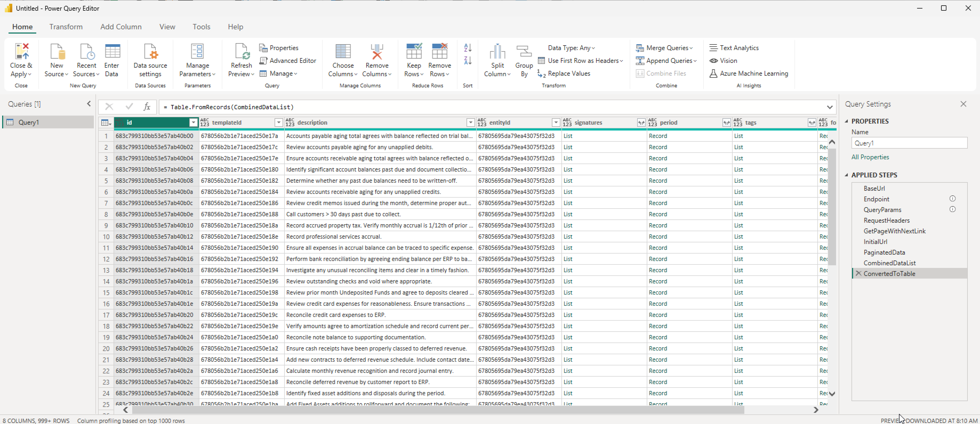The image size is (980, 424).
Task: Open the All Properties link
Action: [870, 157]
